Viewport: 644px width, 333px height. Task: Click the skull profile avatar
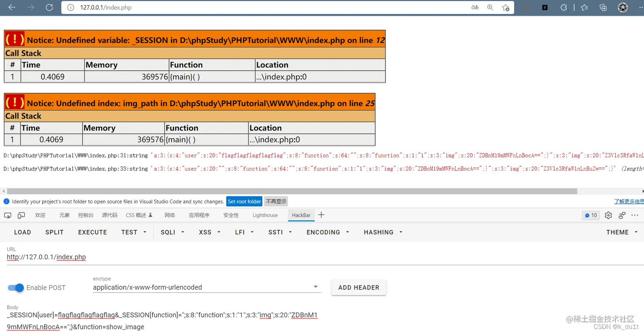click(623, 8)
